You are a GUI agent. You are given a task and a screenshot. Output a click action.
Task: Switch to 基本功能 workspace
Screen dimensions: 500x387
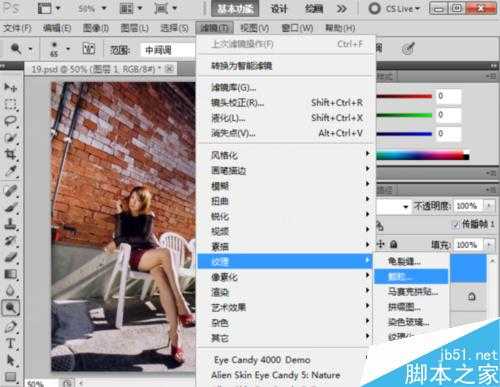235,9
